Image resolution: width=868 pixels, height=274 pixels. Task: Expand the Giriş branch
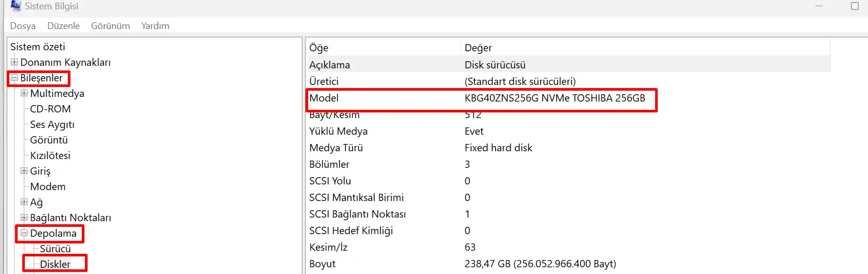(x=24, y=171)
